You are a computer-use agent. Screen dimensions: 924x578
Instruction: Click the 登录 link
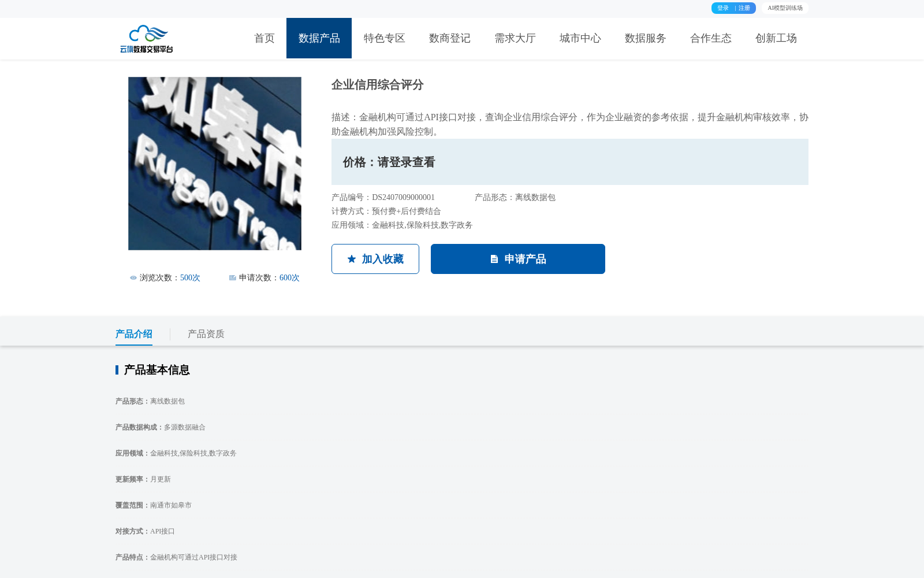(x=723, y=8)
